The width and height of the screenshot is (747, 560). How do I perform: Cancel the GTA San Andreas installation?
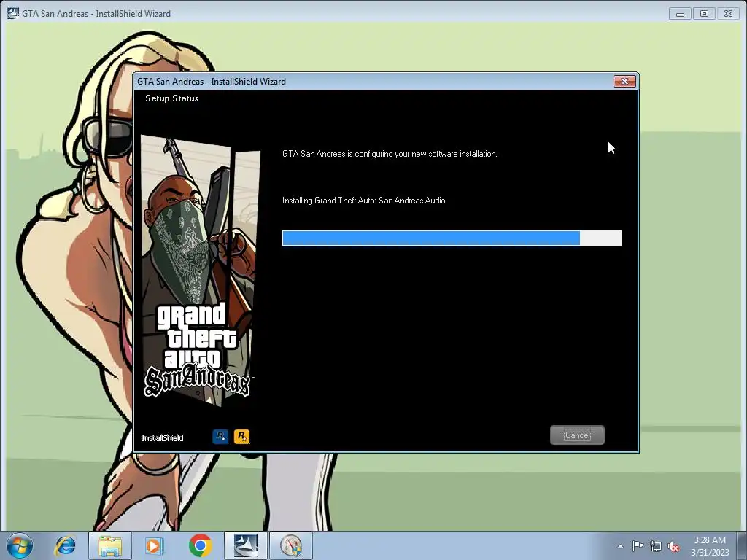(x=577, y=435)
